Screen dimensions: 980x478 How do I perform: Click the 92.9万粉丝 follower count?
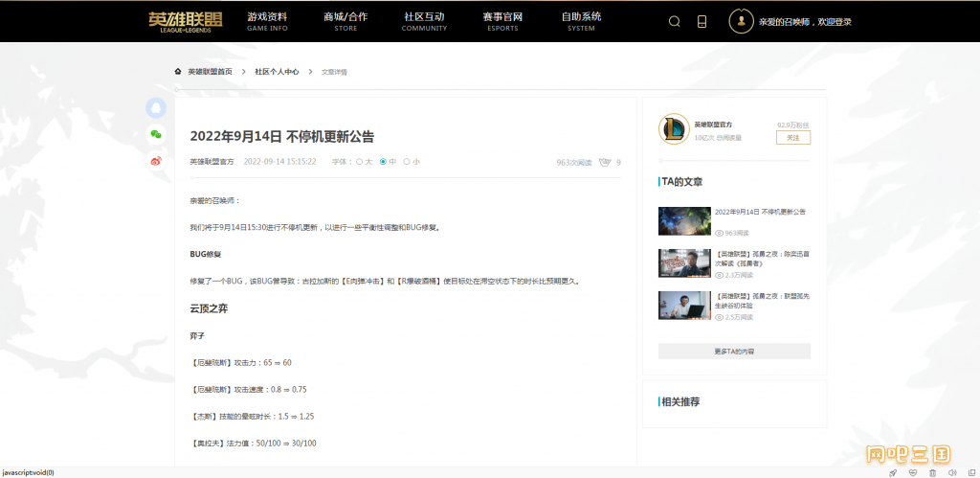[793, 125]
